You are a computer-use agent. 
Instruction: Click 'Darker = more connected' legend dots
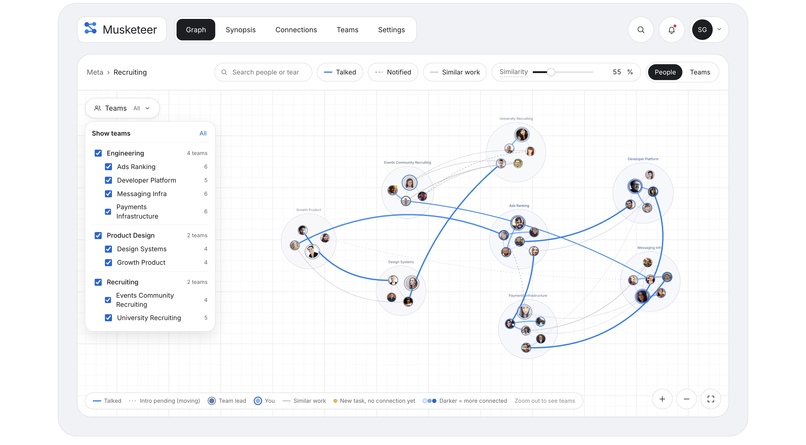pyautogui.click(x=429, y=401)
